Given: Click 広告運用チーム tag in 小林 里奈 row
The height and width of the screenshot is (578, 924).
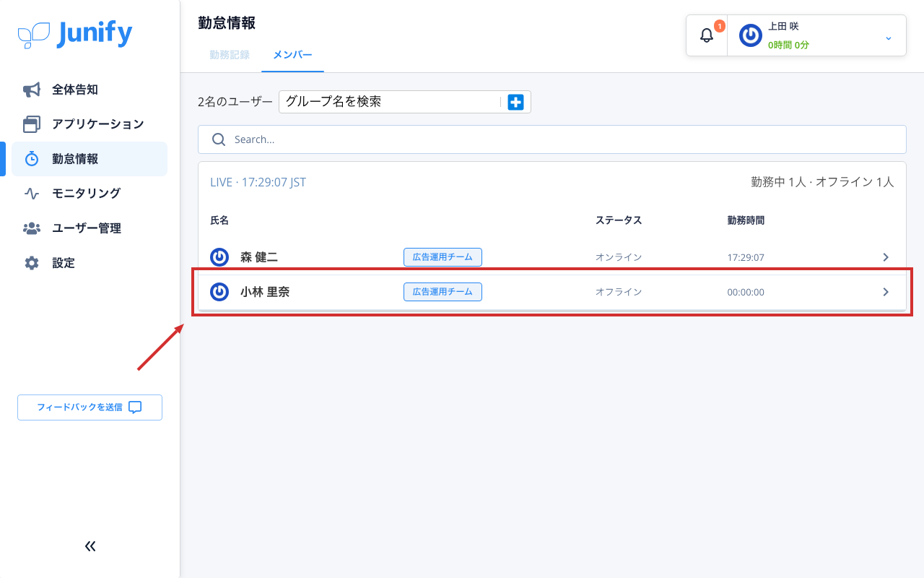Looking at the screenshot, I should point(443,292).
